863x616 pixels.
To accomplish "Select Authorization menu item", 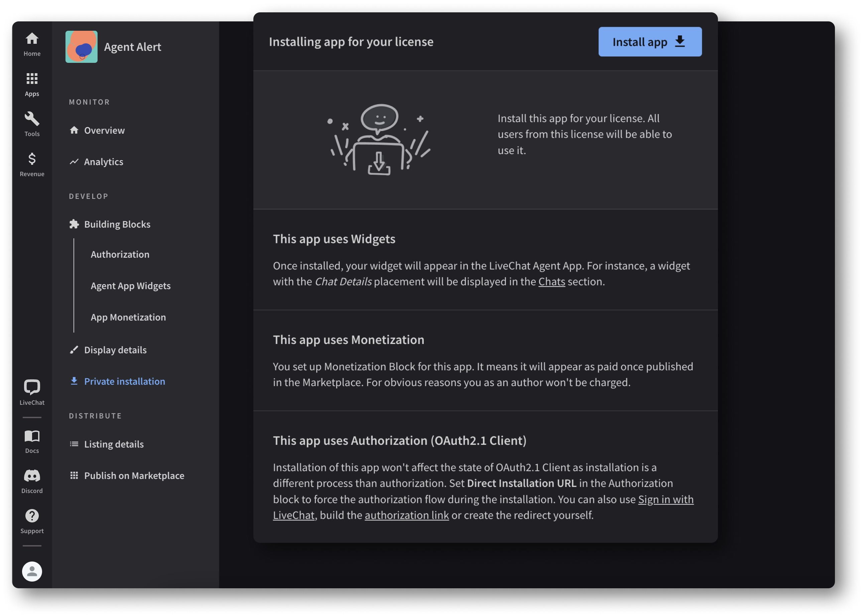I will pyautogui.click(x=120, y=254).
